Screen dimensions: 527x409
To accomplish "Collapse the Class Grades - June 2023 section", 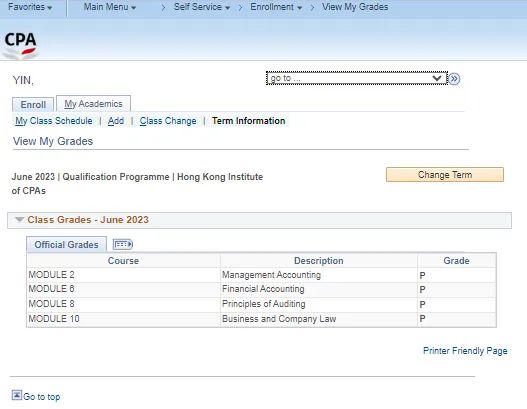I will (x=19, y=220).
